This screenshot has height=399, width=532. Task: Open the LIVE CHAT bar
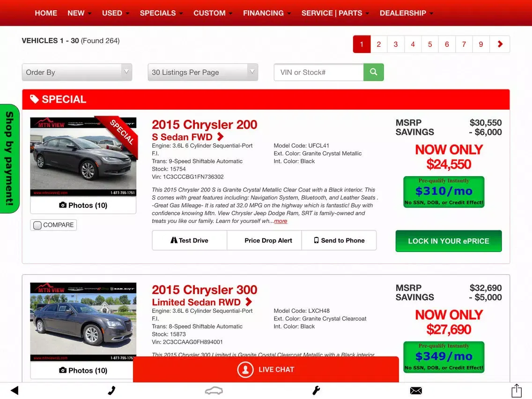point(266,369)
